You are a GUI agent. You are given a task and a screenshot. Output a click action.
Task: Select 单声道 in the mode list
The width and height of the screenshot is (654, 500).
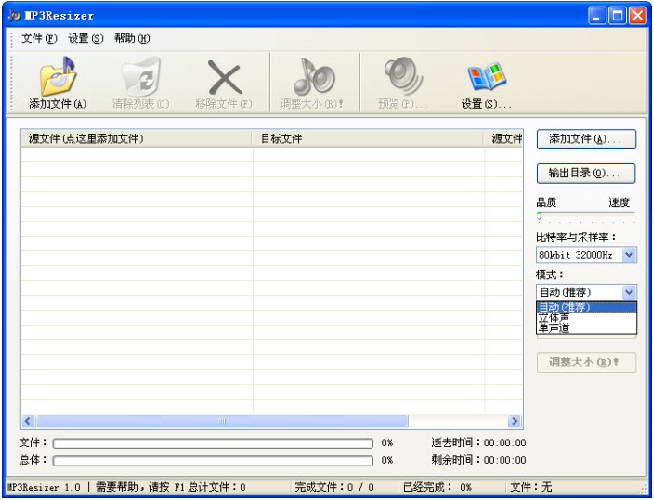(x=586, y=328)
